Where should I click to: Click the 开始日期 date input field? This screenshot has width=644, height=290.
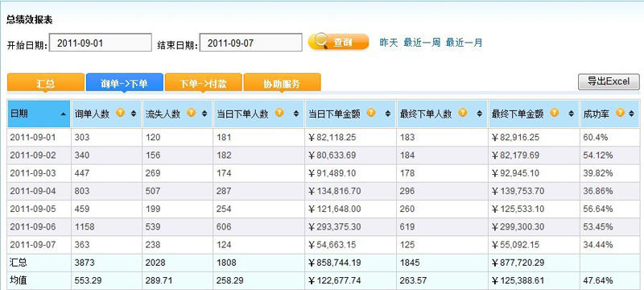pos(101,43)
